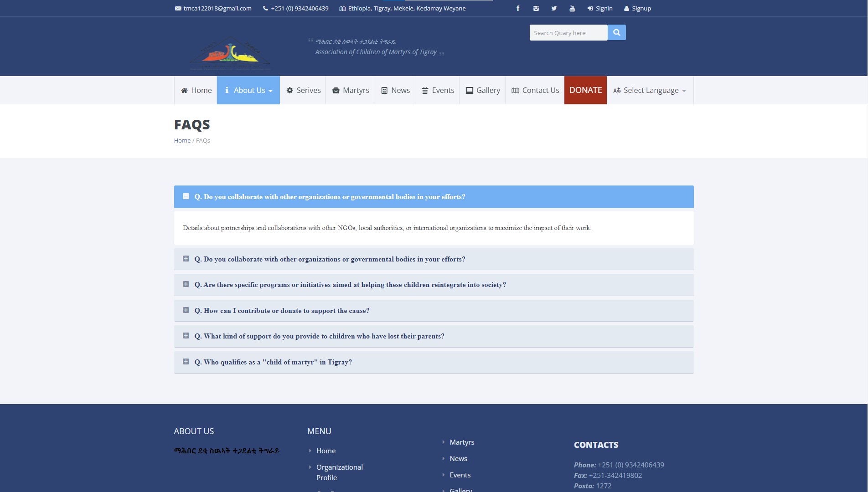Open the About Us dropdown menu

coord(248,90)
